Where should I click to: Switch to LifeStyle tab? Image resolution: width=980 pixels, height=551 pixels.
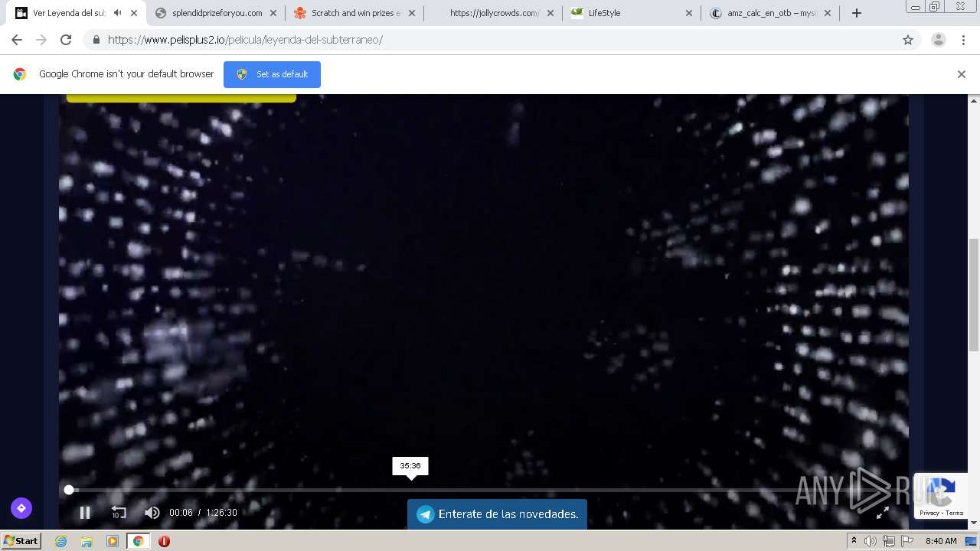coord(632,13)
